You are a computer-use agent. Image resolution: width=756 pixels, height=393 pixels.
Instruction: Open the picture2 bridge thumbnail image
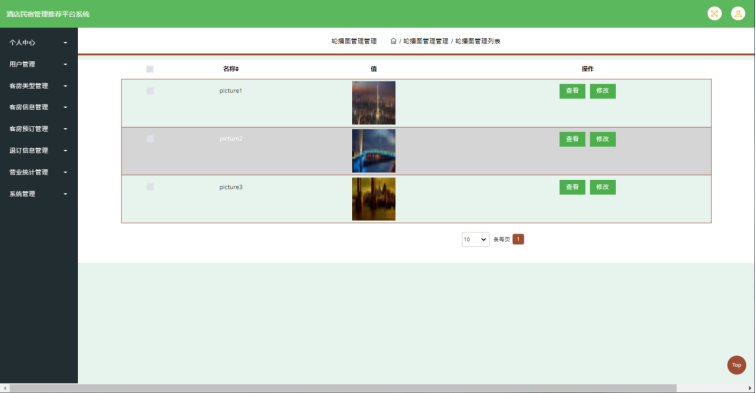(x=374, y=150)
